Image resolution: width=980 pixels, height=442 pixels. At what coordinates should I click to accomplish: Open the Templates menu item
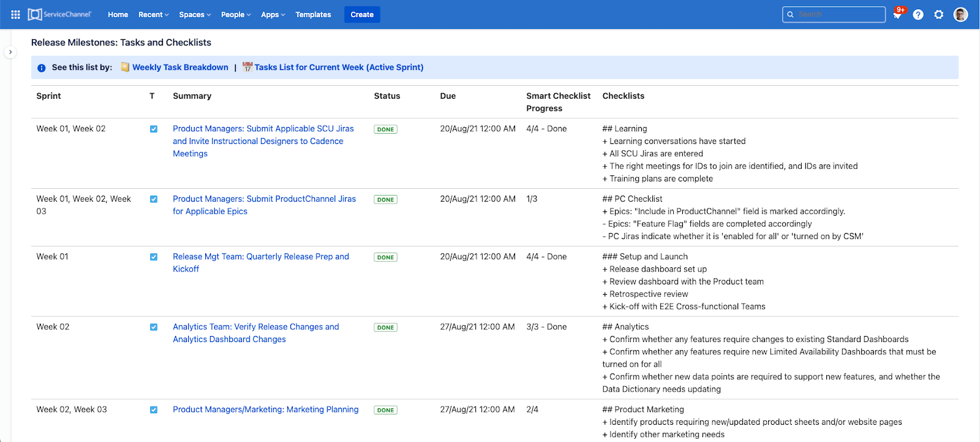pyautogui.click(x=313, y=15)
